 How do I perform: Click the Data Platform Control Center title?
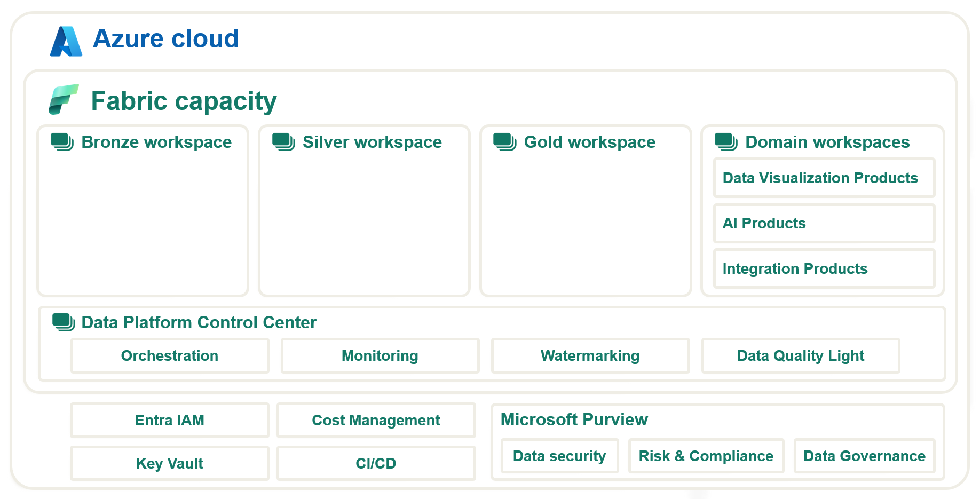[199, 322]
